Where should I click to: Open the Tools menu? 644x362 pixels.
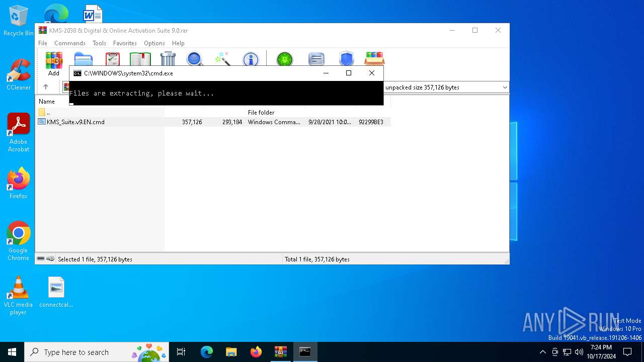(x=99, y=43)
